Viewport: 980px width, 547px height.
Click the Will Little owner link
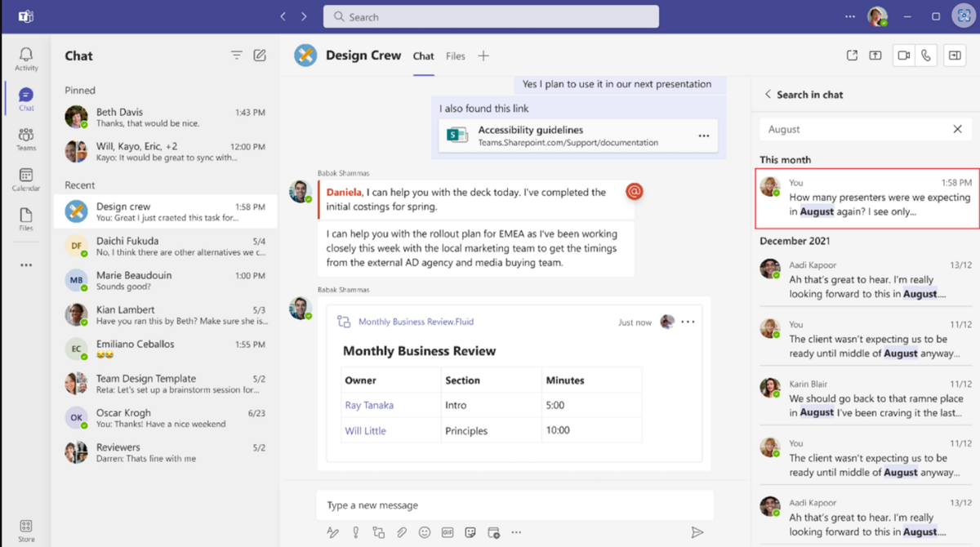click(x=365, y=430)
